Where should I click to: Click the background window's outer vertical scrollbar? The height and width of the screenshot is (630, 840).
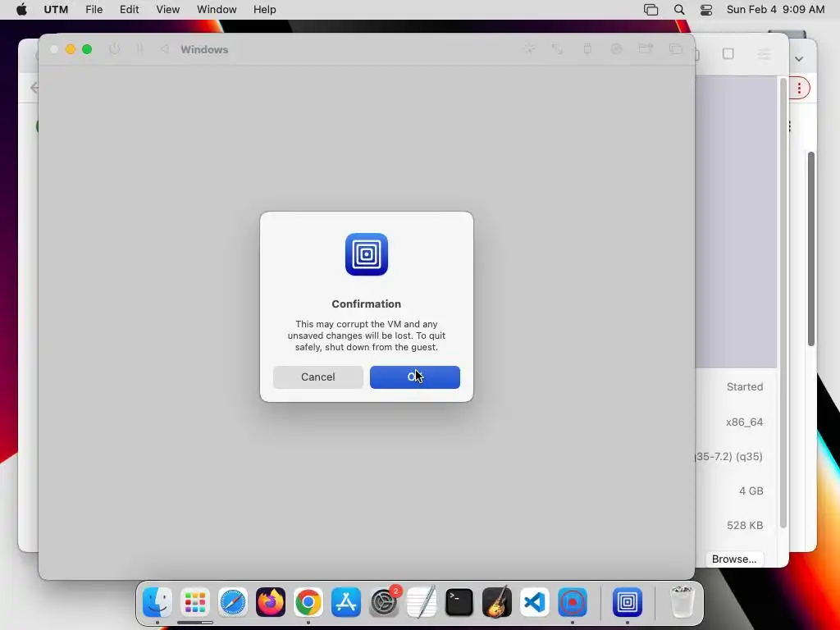click(811, 249)
